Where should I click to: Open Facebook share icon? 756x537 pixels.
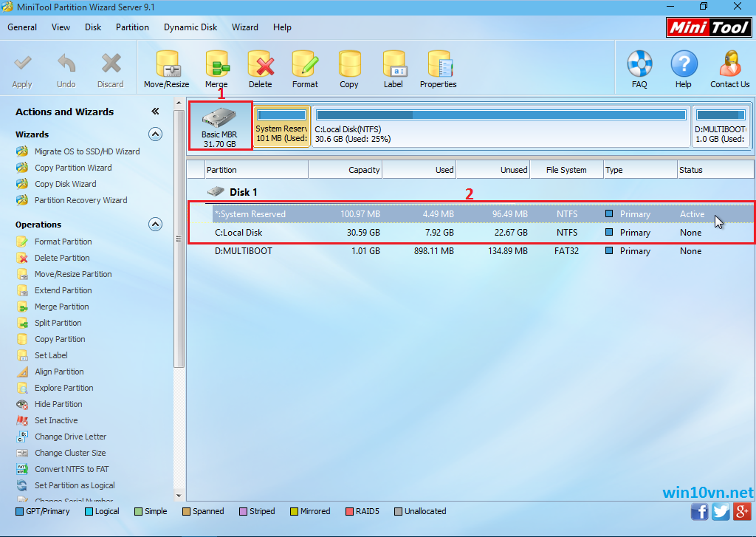pyautogui.click(x=700, y=511)
